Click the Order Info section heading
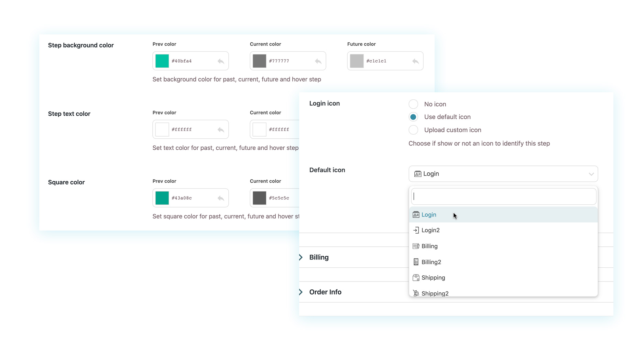 (325, 292)
